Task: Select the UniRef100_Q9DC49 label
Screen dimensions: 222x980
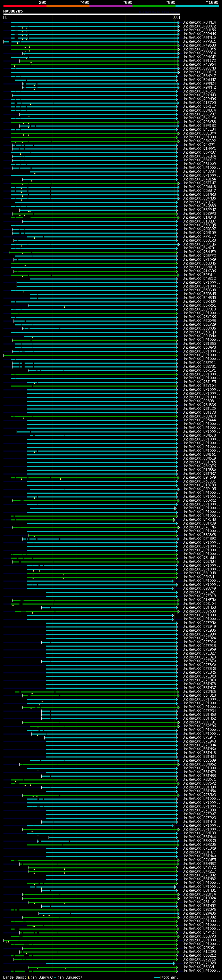Action: pyautogui.click(x=199, y=588)
